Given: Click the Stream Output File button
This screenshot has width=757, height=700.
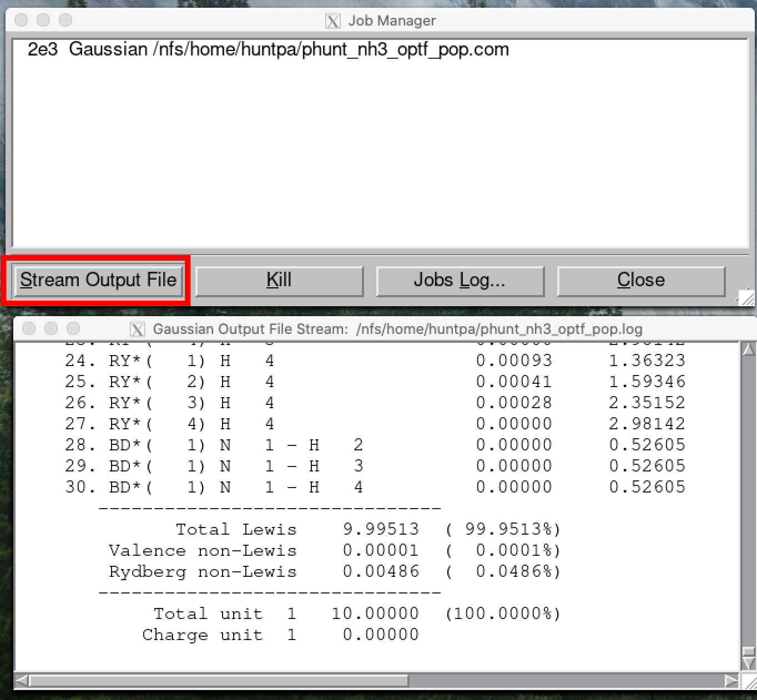Looking at the screenshot, I should [x=98, y=280].
